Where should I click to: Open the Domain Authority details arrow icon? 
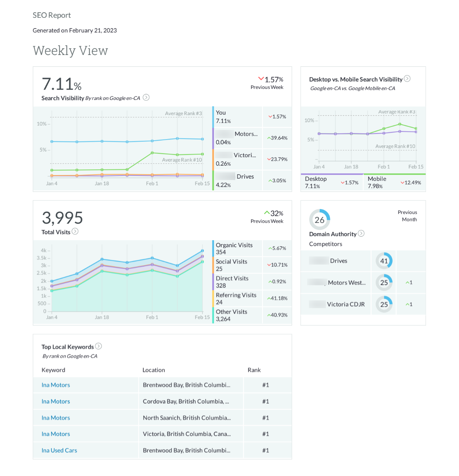[x=361, y=233]
